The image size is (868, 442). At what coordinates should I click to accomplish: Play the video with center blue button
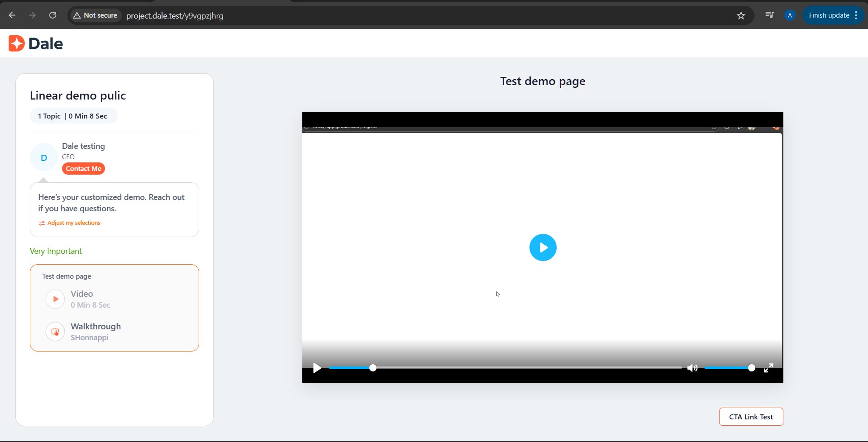click(543, 247)
